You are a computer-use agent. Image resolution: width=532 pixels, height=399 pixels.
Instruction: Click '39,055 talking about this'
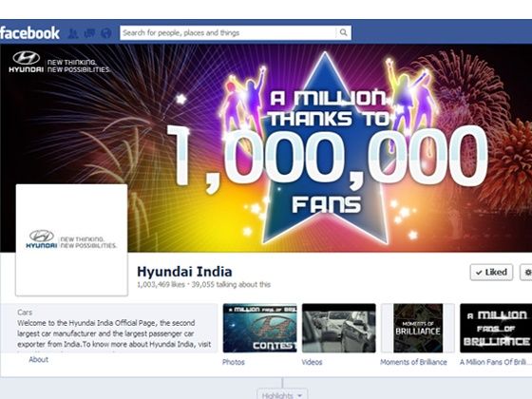231,284
